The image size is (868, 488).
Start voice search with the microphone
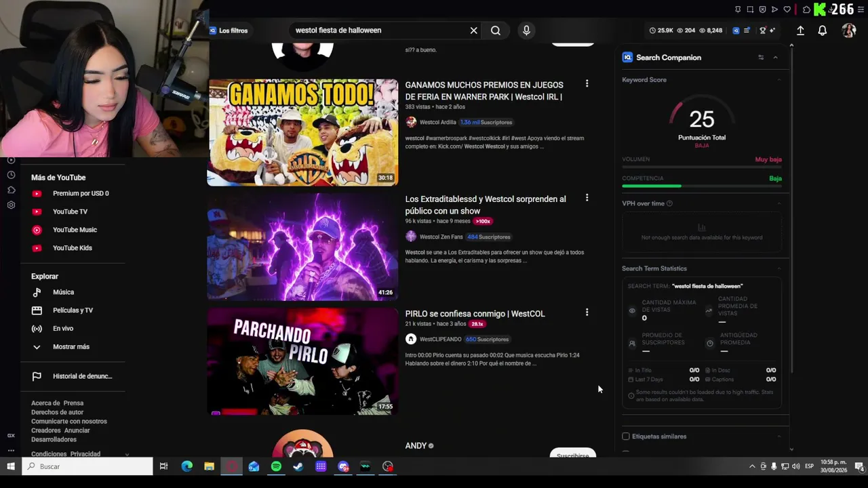click(x=526, y=30)
